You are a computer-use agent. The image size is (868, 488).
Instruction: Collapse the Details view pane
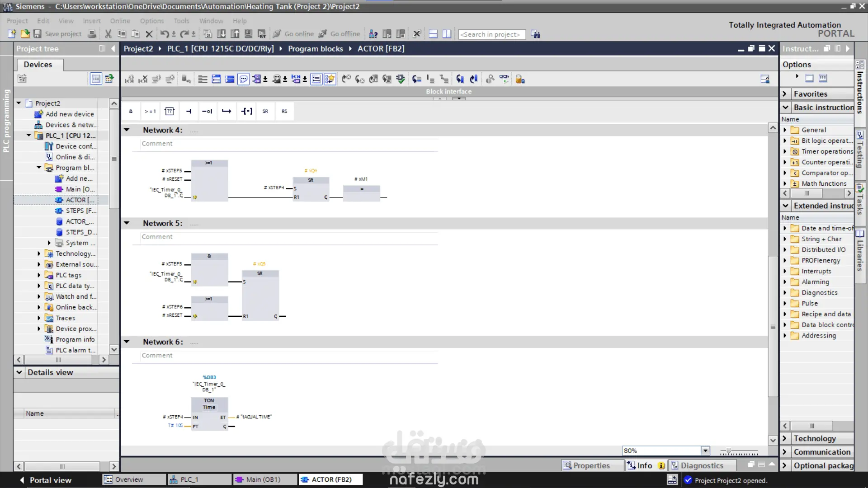pyautogui.click(x=19, y=372)
